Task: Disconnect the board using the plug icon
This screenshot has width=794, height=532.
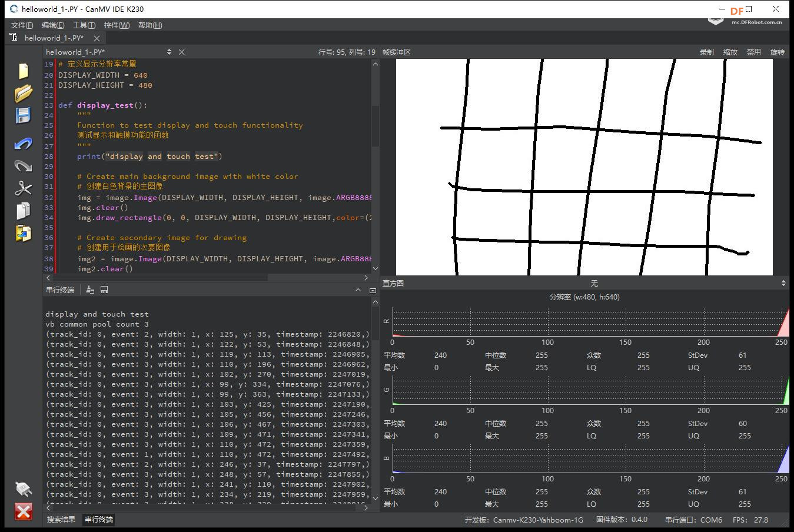Action: 23,488
